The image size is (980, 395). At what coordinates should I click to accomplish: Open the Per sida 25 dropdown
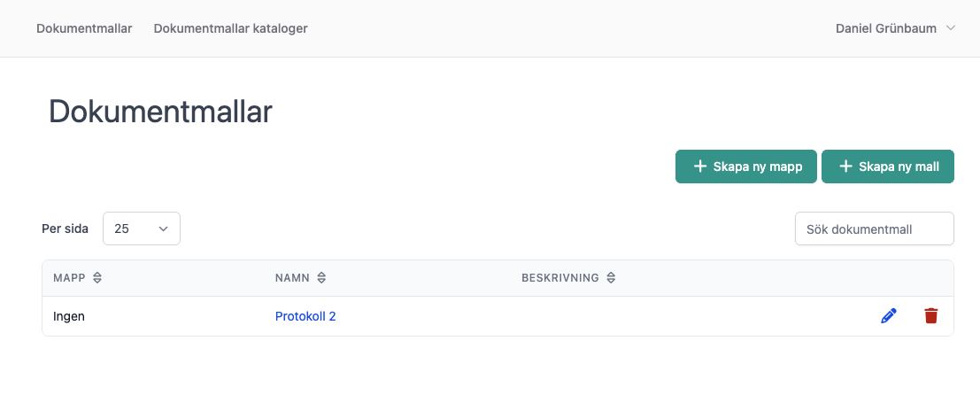142,228
